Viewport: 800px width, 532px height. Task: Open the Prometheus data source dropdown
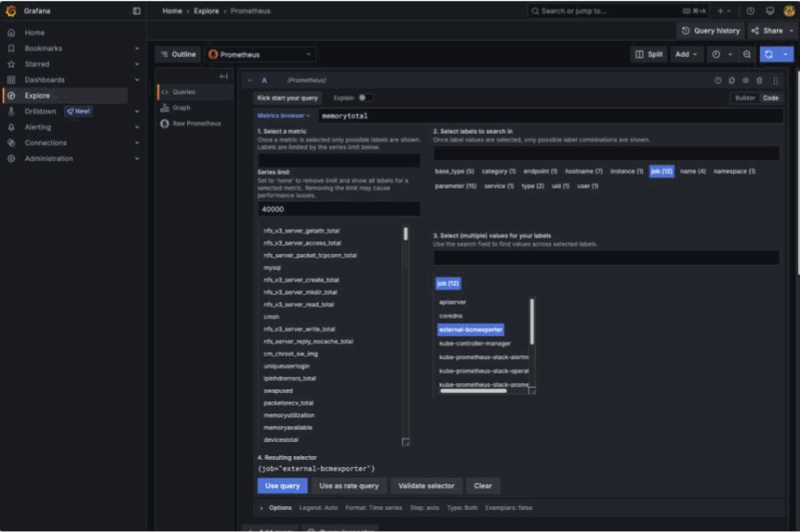[x=261, y=54]
